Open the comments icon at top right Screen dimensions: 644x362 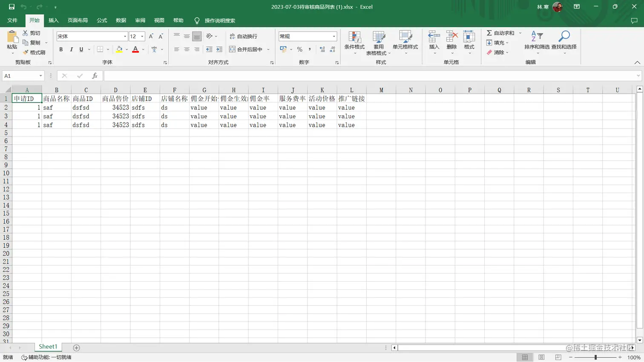click(x=634, y=20)
